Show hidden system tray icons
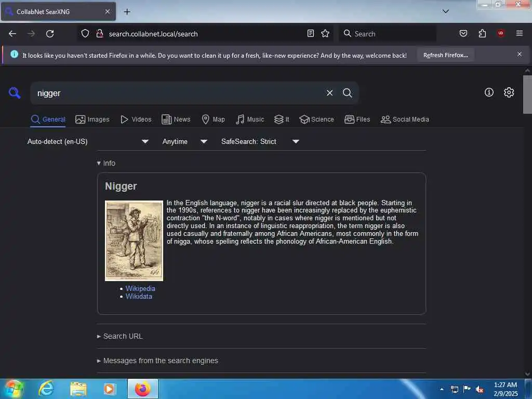 [442, 389]
